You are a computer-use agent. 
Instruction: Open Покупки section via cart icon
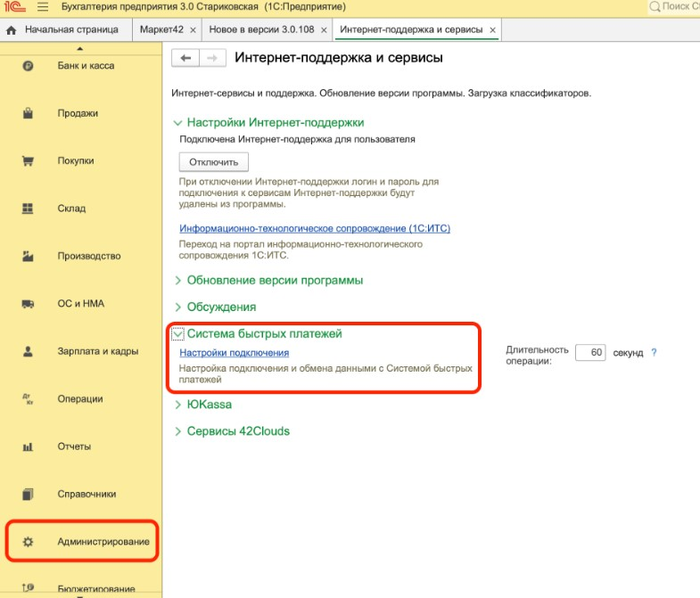[x=28, y=161]
